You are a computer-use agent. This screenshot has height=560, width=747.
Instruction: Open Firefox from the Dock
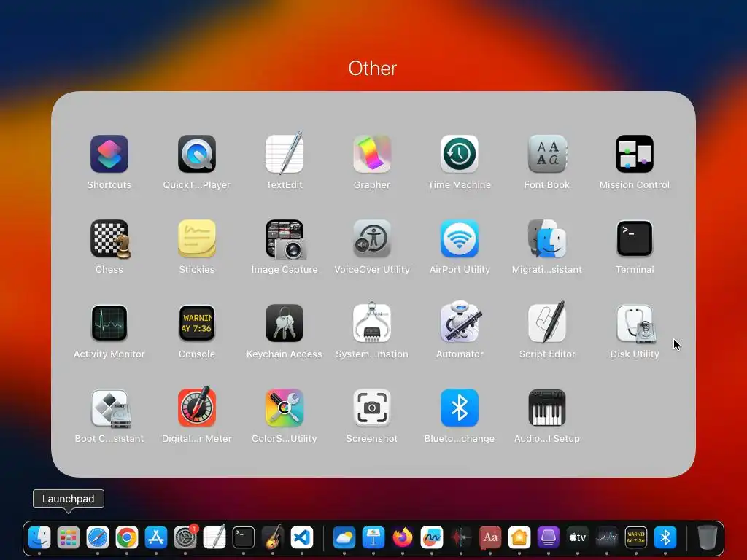[x=403, y=538]
